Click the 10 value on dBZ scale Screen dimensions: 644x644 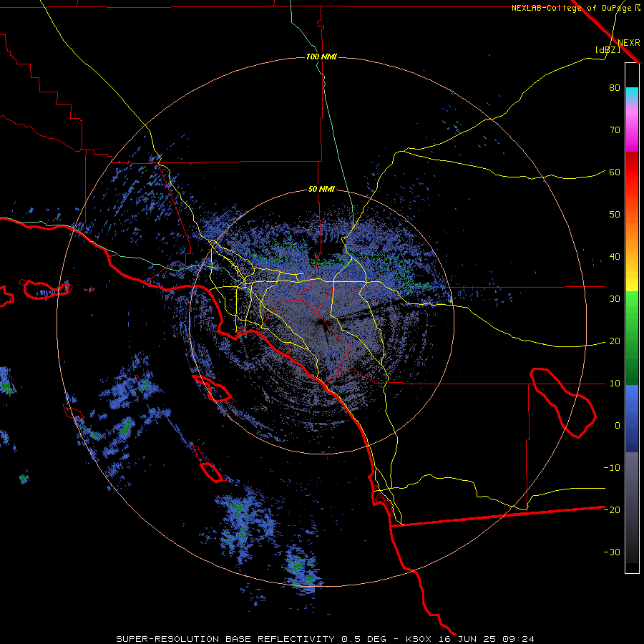pos(615,384)
